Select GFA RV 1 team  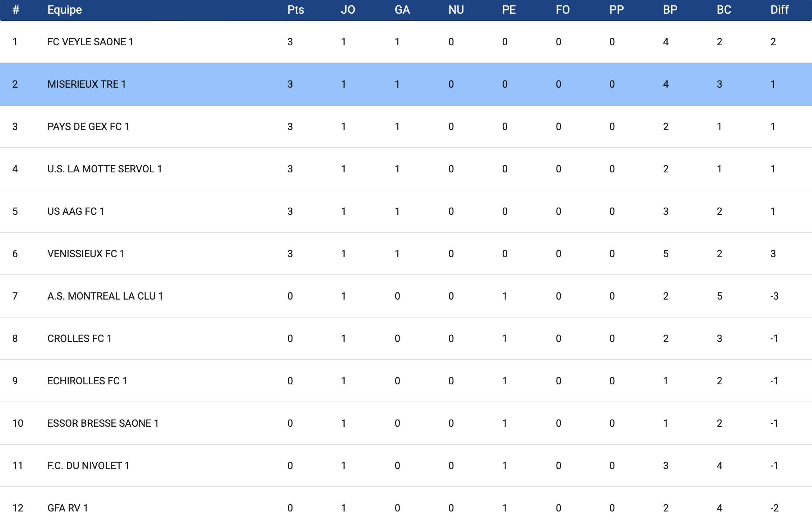68,508
